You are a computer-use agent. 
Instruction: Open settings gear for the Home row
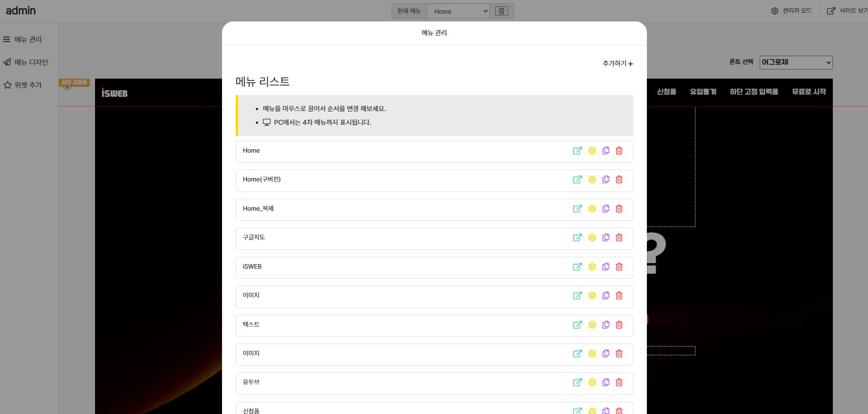pyautogui.click(x=592, y=151)
